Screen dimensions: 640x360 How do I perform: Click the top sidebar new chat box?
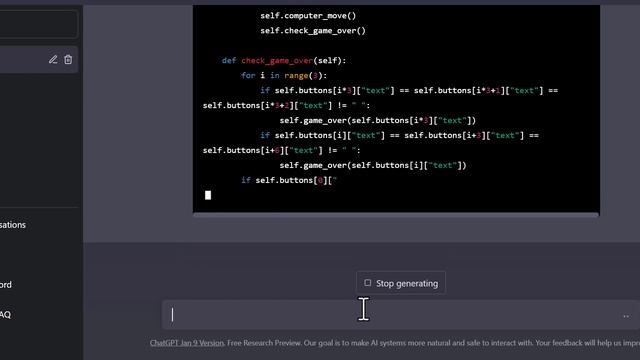(38, 24)
